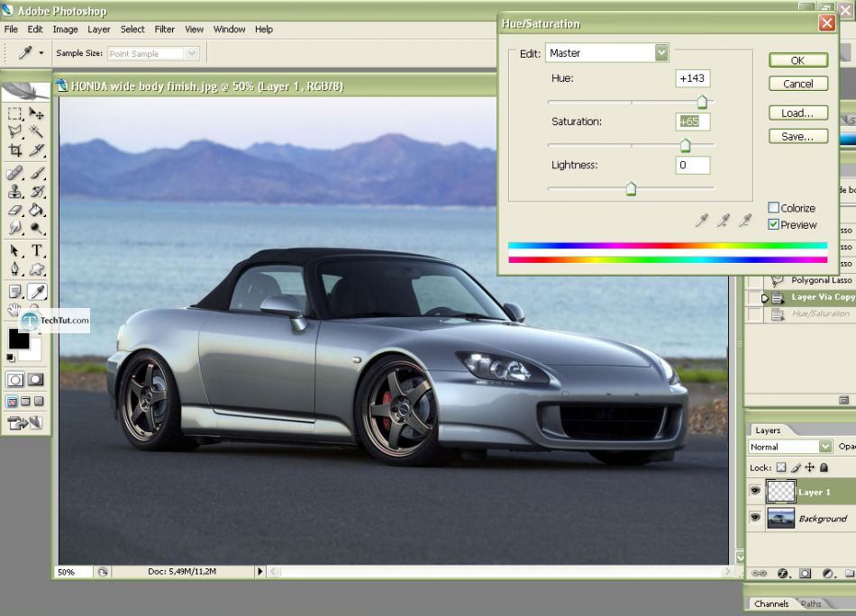Open the Sample Size dropdown
This screenshot has height=616, width=856.
[x=191, y=53]
